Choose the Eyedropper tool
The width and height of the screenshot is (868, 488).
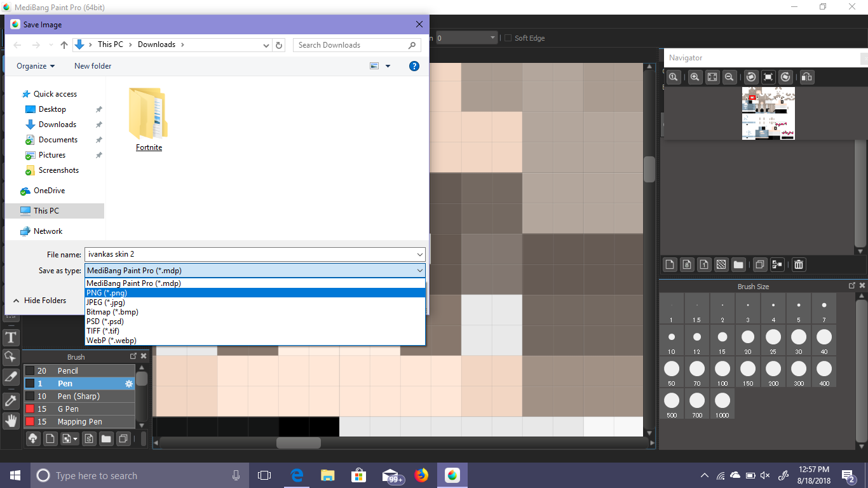pos(11,400)
